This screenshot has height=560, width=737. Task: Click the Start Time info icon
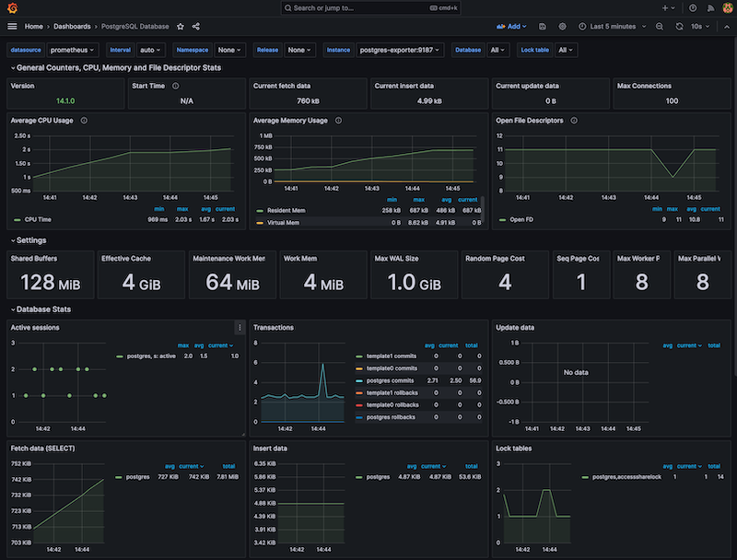176,86
